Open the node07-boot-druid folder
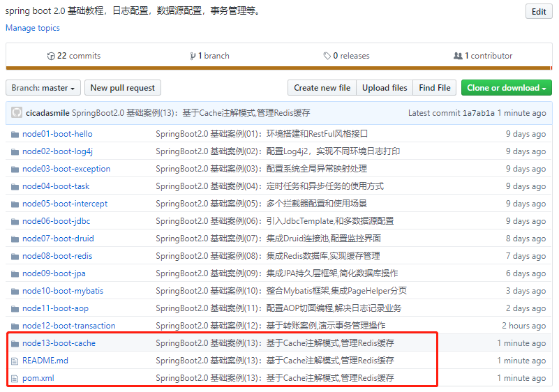 coord(58,239)
